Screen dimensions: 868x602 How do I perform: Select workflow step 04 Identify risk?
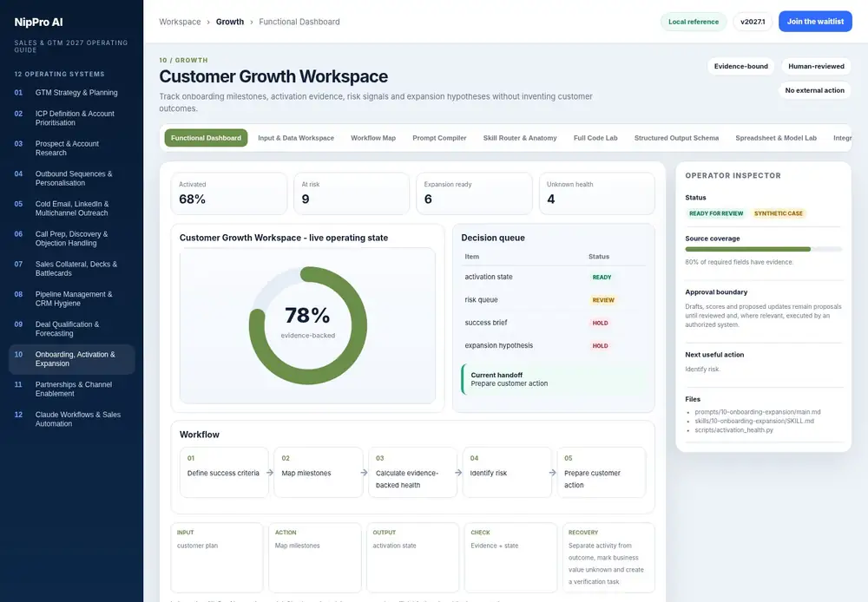[507, 472]
